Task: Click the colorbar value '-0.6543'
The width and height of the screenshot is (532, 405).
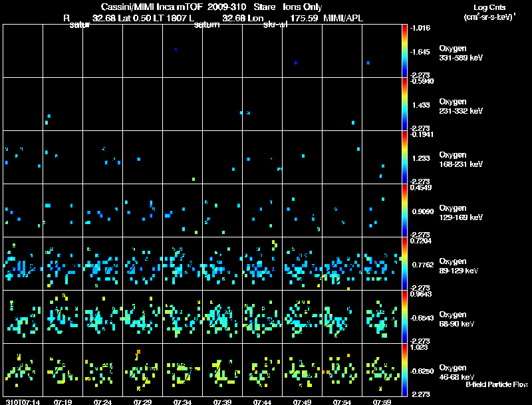Action: click(422, 318)
